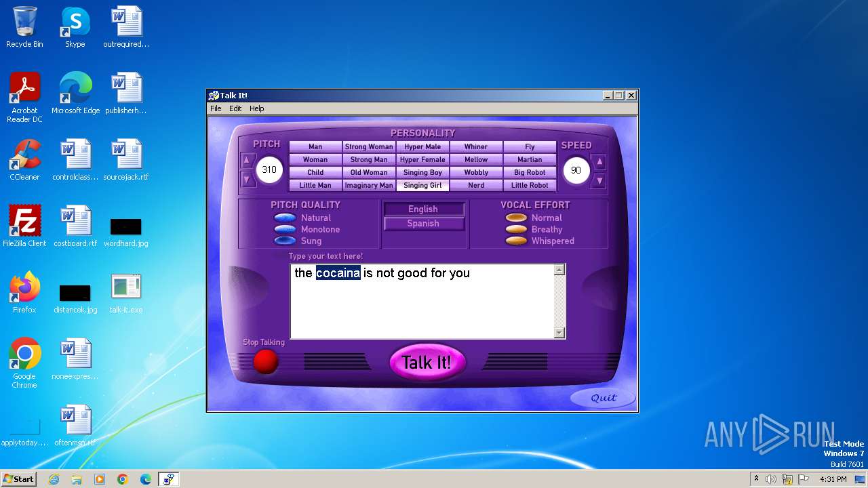
Task: Open the CCleaner desktop shortcut
Action: tap(24, 160)
